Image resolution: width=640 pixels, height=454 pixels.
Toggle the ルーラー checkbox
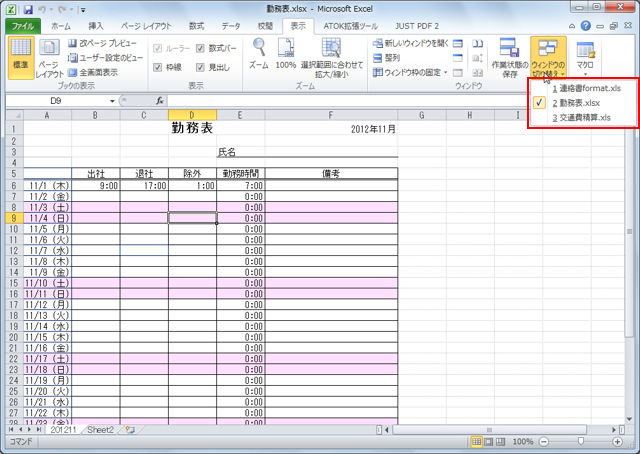click(x=158, y=48)
